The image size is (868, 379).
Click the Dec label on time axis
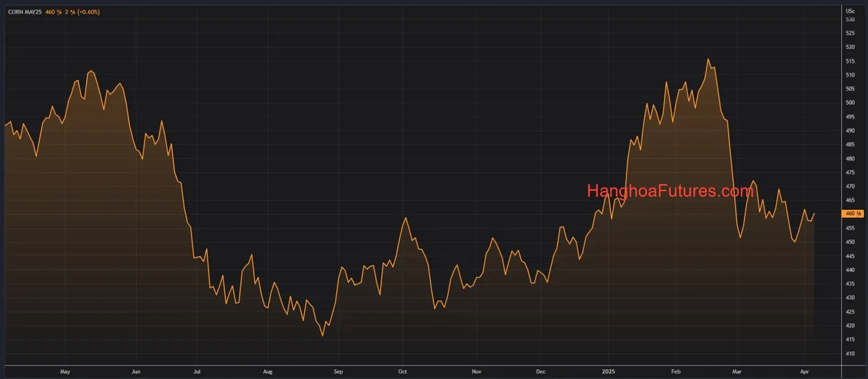pos(541,372)
